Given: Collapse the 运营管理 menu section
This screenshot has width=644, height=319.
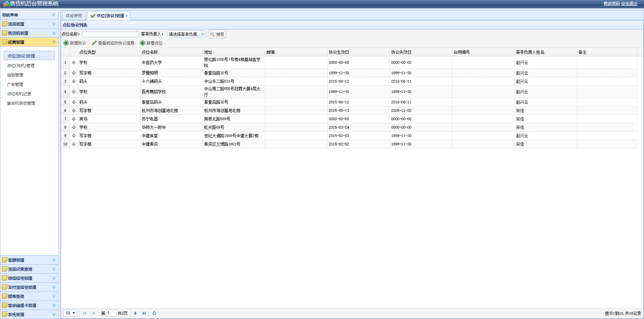Looking at the screenshot, I should [29, 42].
